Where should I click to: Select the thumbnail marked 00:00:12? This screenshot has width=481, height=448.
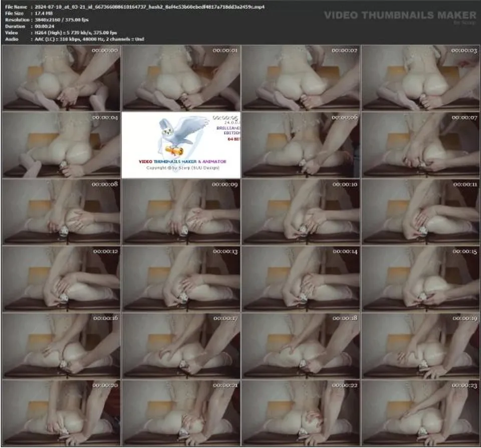tap(61, 279)
